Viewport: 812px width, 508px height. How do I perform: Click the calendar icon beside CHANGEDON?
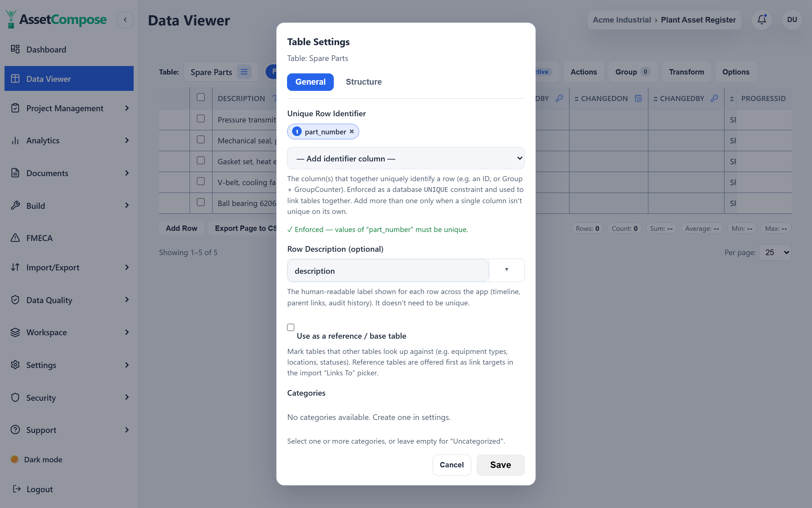638,98
